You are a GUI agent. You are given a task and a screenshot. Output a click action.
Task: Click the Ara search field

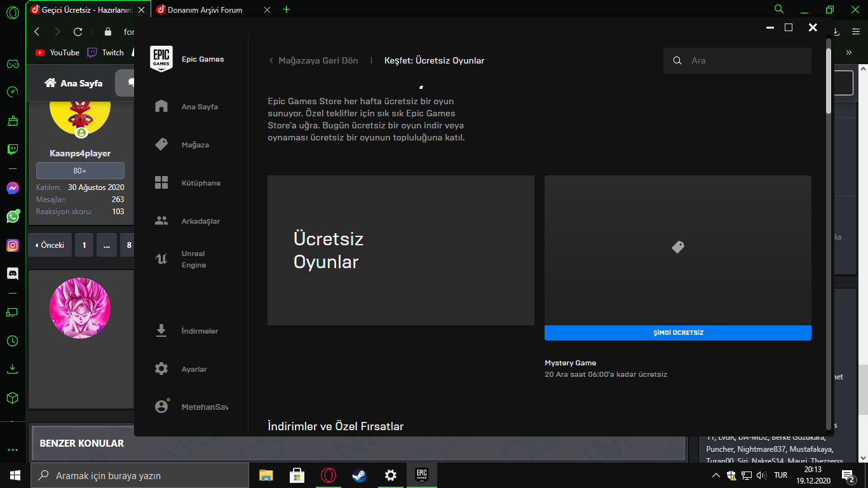point(737,61)
